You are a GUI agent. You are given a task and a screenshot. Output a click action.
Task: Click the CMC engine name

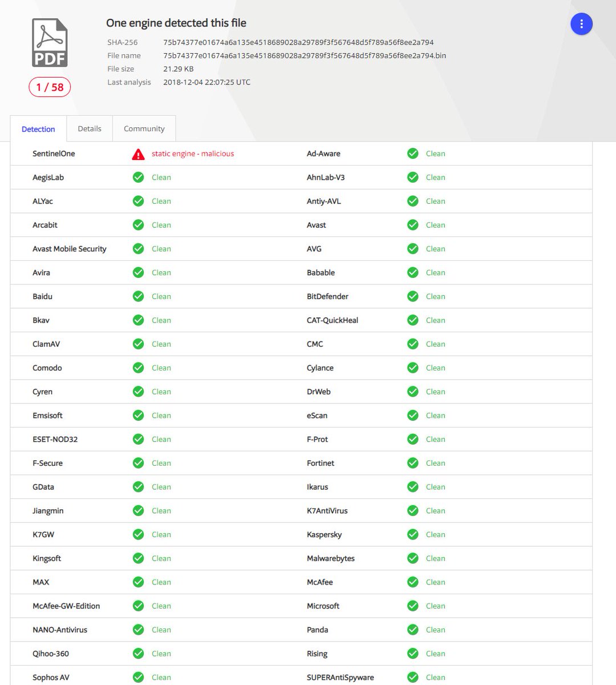point(315,344)
